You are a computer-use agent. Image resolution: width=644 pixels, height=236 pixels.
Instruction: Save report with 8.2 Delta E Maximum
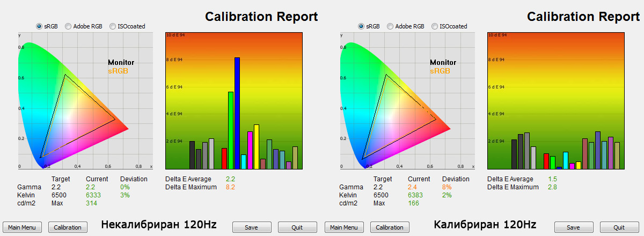click(x=252, y=227)
